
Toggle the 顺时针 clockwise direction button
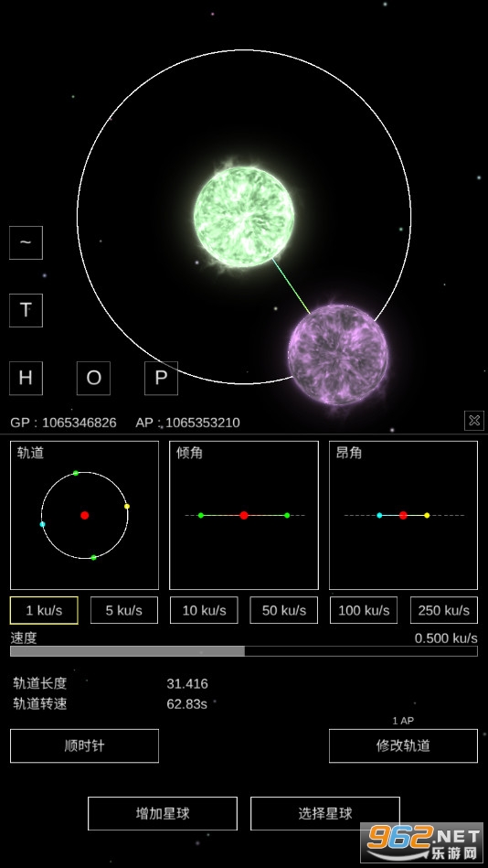point(85,745)
